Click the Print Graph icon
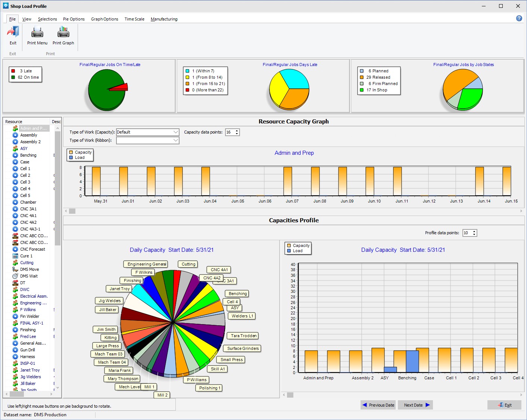 pyautogui.click(x=63, y=32)
